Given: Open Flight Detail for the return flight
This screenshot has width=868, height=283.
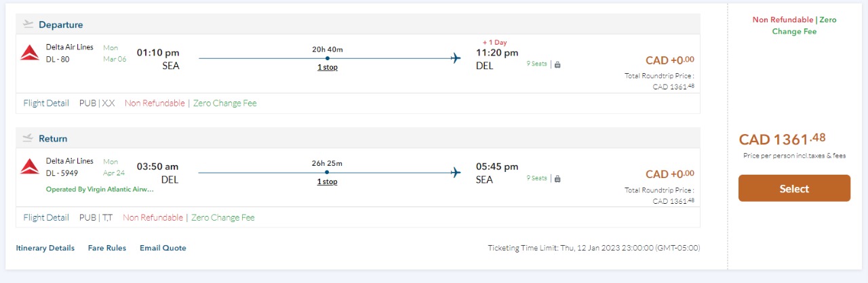Looking at the screenshot, I should (46, 217).
